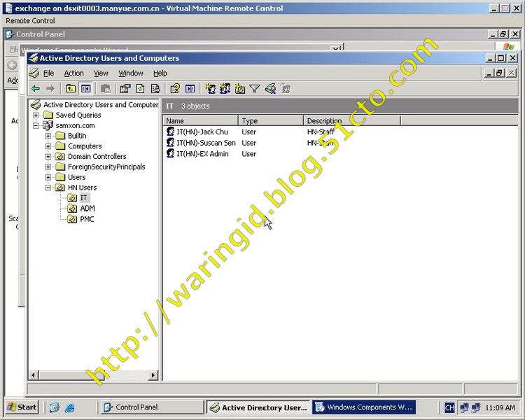Expand the Saved Queries tree node
The image size is (525, 420).
point(36,115)
